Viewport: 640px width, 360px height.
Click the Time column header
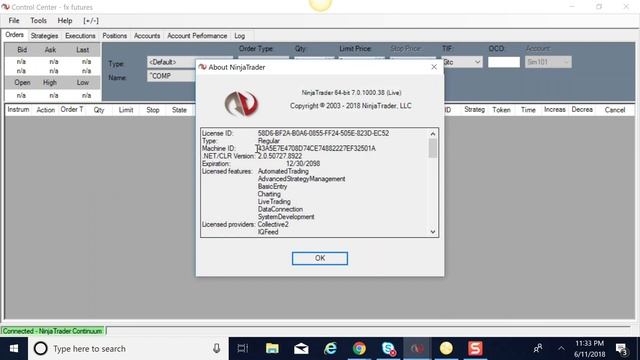[528, 110]
